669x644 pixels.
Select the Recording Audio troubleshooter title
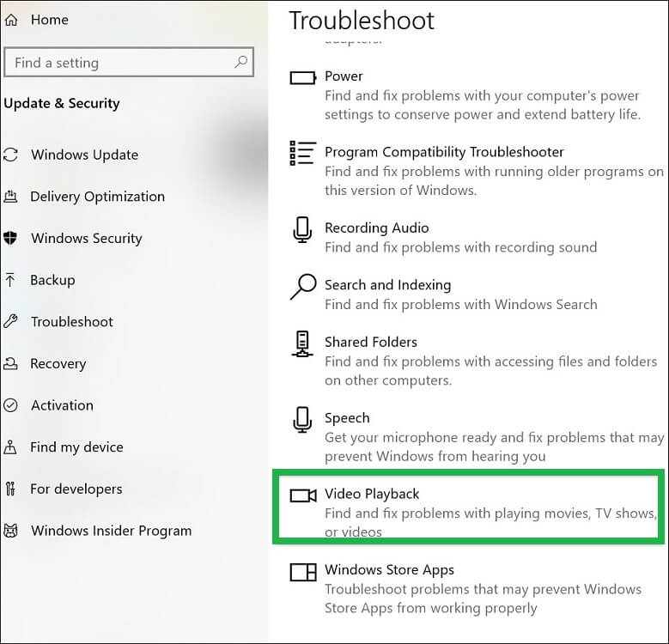[x=377, y=228]
